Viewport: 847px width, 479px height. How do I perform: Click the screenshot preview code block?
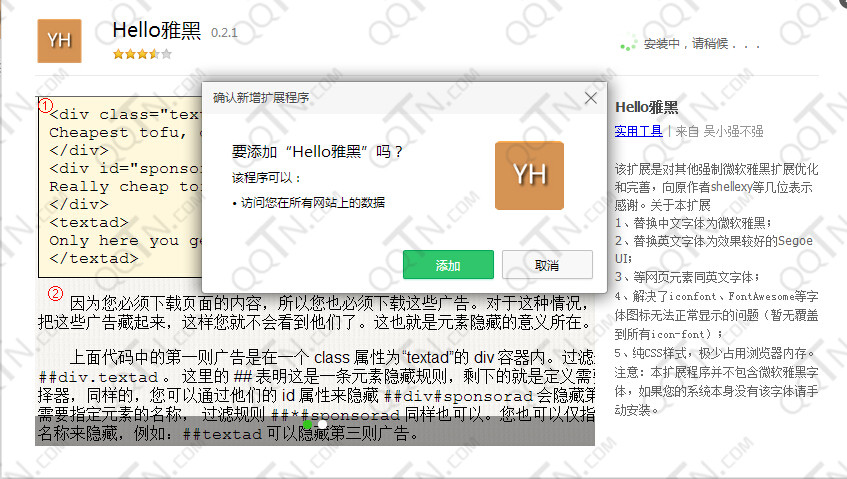(120, 190)
